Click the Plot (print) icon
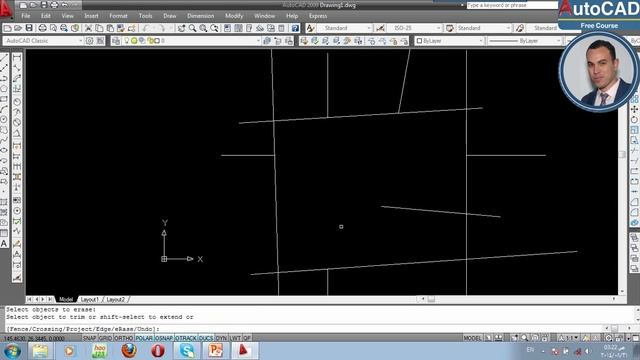 coord(42,28)
